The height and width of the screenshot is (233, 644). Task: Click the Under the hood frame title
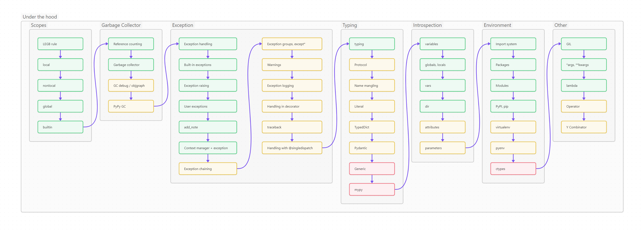(x=40, y=17)
